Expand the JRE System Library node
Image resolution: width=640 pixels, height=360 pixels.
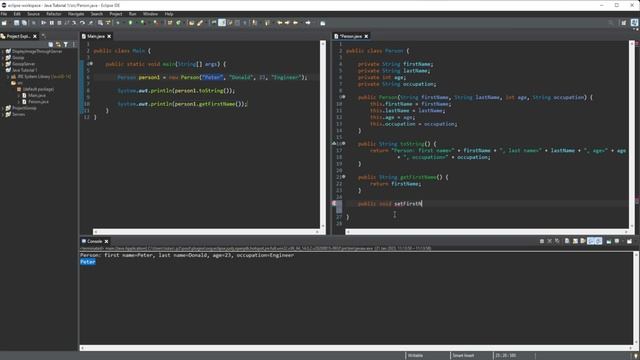8,77
